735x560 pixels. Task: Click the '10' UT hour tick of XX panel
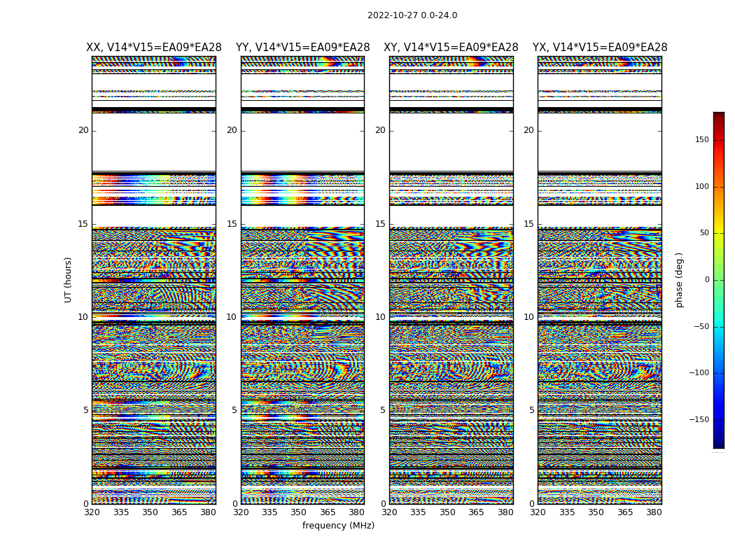[83, 317]
